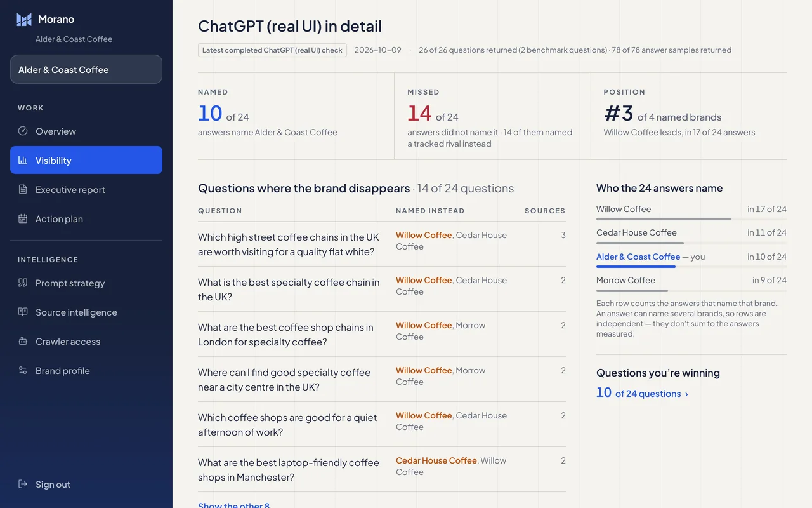The width and height of the screenshot is (812, 508).
Task: Click the Action plan calendar icon
Action: [x=23, y=219]
